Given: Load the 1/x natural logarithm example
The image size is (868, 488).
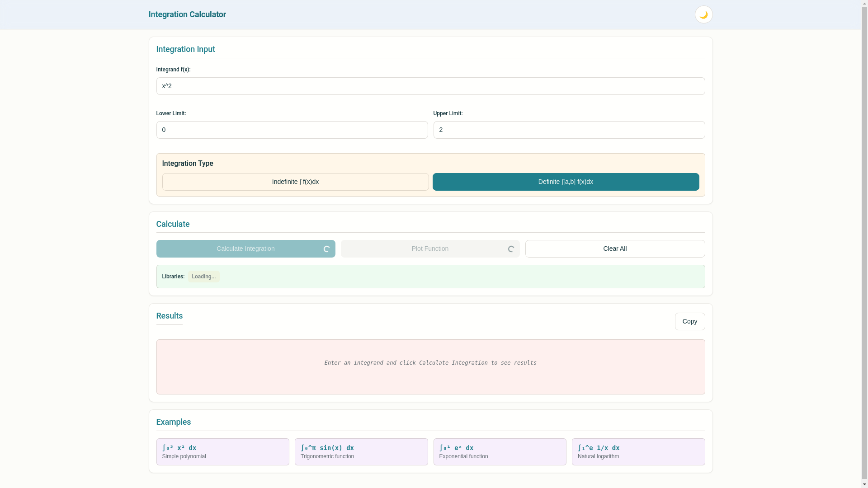Looking at the screenshot, I should (x=638, y=452).
